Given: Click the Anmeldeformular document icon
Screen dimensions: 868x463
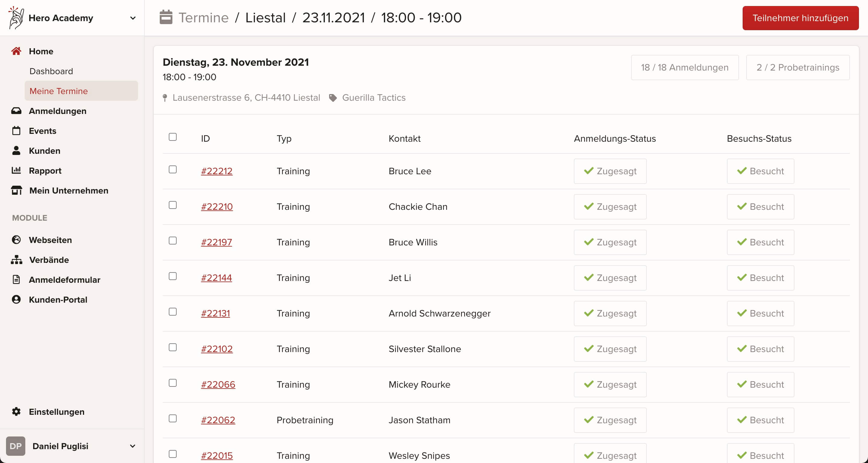Looking at the screenshot, I should [16, 280].
